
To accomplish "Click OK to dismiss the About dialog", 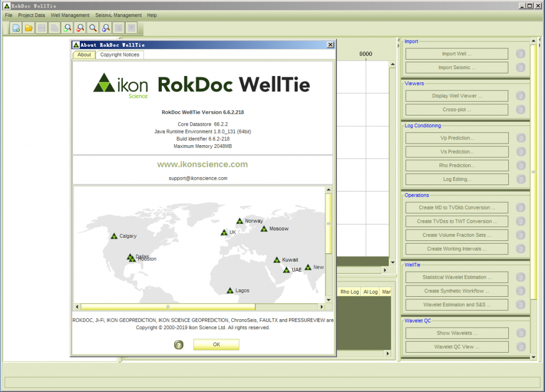I will click(216, 345).
